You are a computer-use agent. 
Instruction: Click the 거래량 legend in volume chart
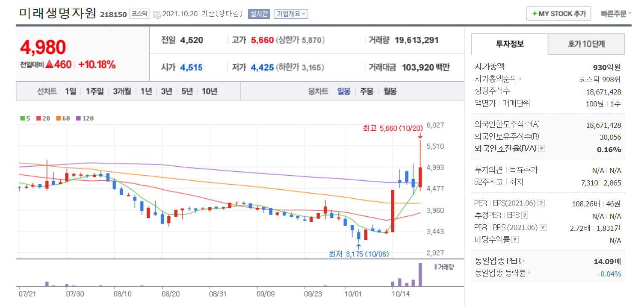tap(444, 267)
